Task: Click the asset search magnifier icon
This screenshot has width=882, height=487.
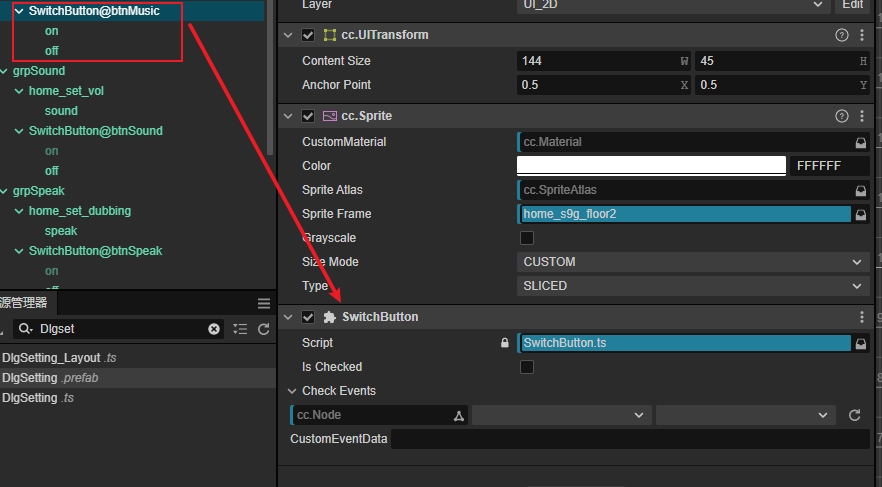Action: (25, 328)
